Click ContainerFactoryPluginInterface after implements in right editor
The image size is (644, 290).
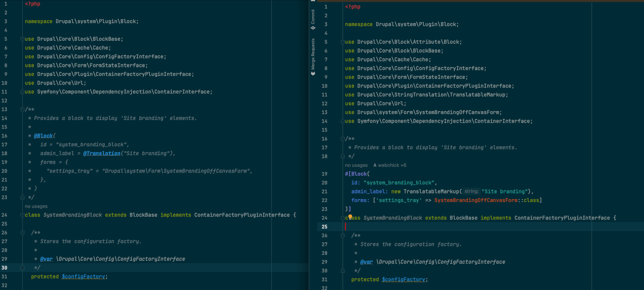[x=562, y=218]
